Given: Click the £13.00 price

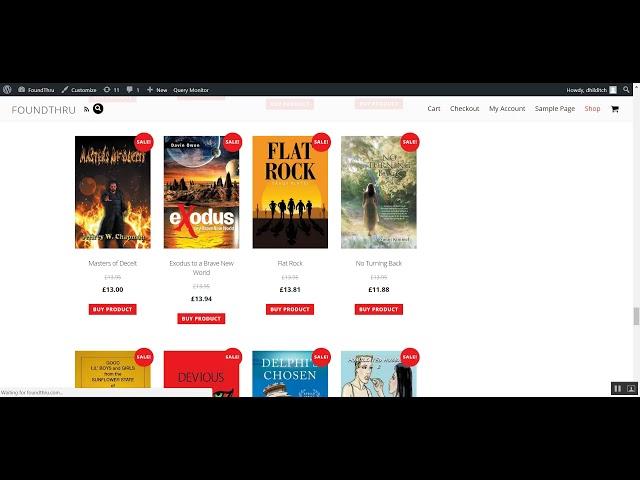Looking at the screenshot, I should point(113,289).
